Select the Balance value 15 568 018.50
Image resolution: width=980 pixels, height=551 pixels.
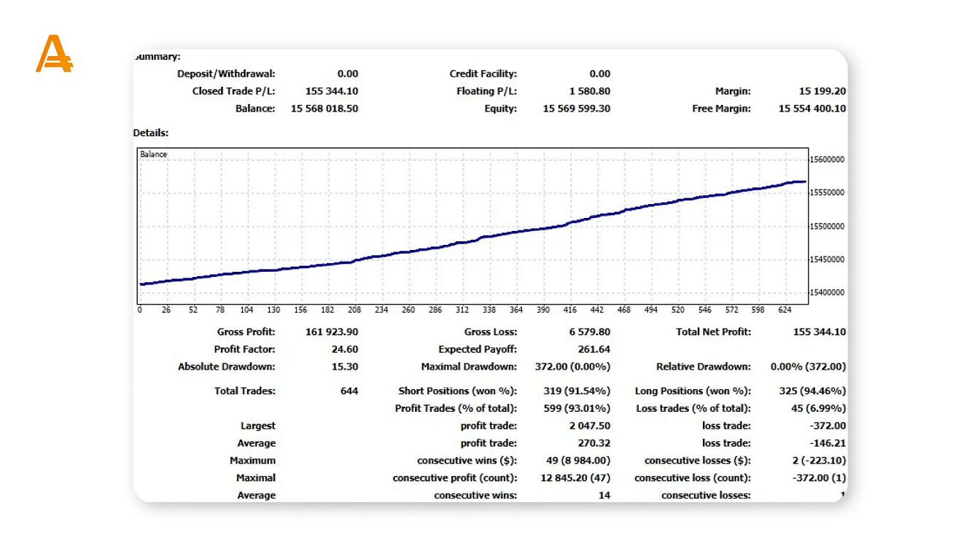tap(324, 109)
